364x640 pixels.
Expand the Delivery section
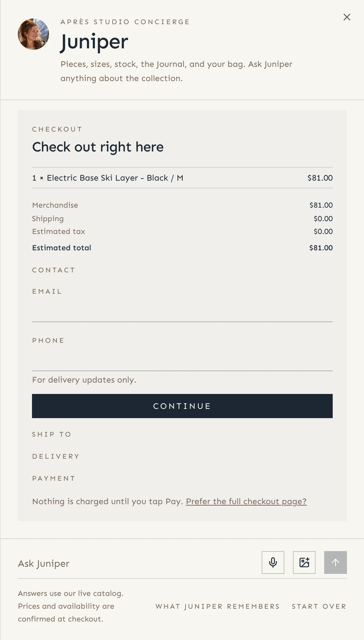(x=56, y=456)
